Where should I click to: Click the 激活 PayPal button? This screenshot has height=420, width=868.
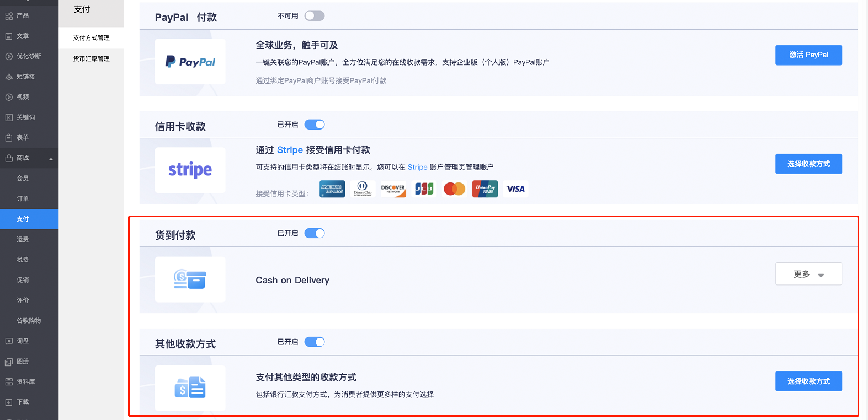[x=808, y=55]
